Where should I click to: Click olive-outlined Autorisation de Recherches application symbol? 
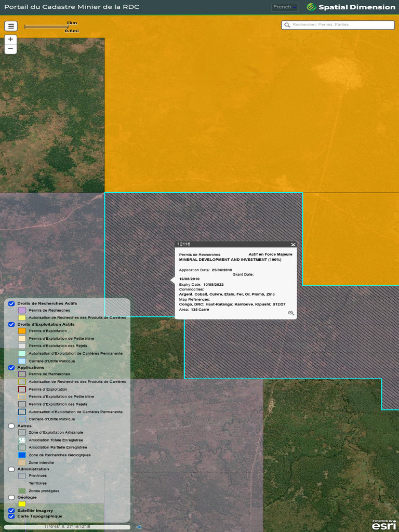click(x=22, y=382)
